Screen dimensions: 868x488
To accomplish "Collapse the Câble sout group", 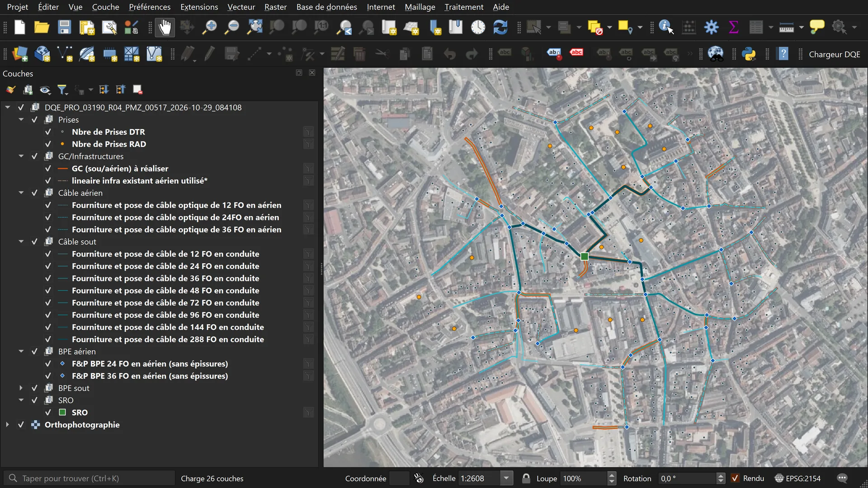I will (21, 242).
